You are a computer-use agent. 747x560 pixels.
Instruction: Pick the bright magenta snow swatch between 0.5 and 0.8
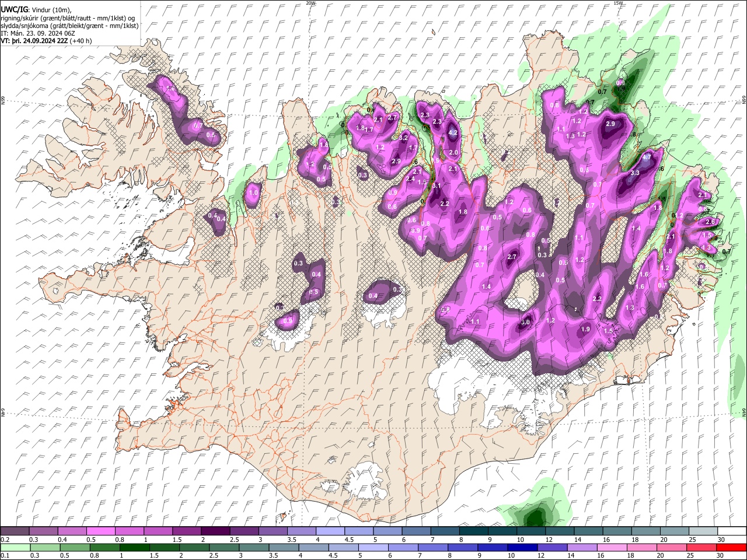coord(101,531)
